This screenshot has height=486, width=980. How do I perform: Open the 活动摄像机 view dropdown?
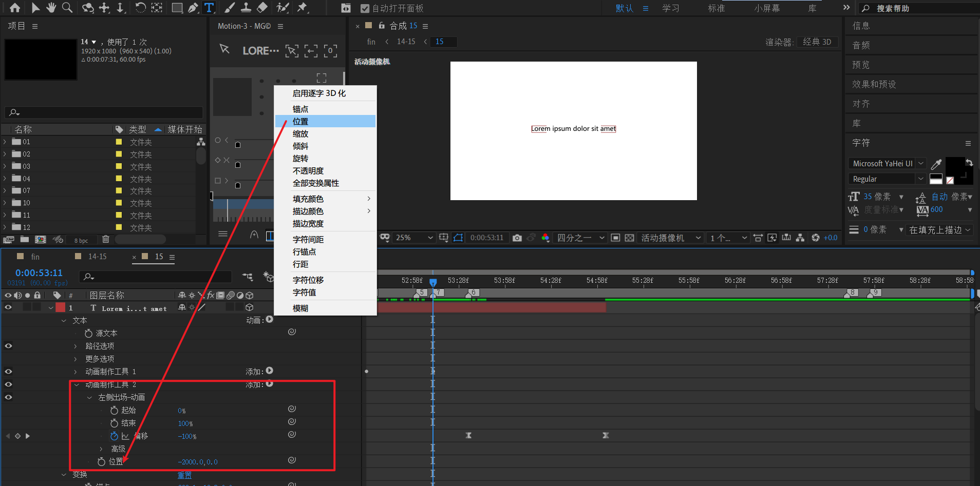click(670, 238)
